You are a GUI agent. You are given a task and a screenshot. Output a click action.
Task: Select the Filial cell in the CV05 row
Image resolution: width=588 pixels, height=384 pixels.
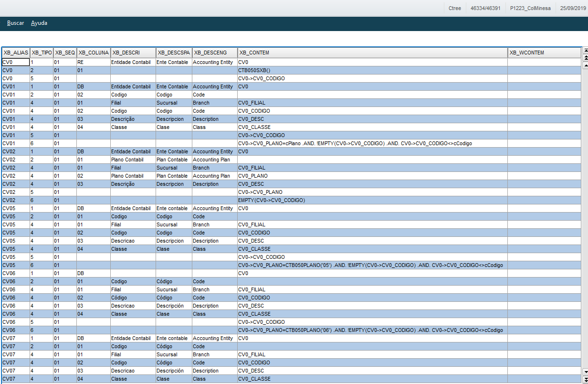(133, 224)
